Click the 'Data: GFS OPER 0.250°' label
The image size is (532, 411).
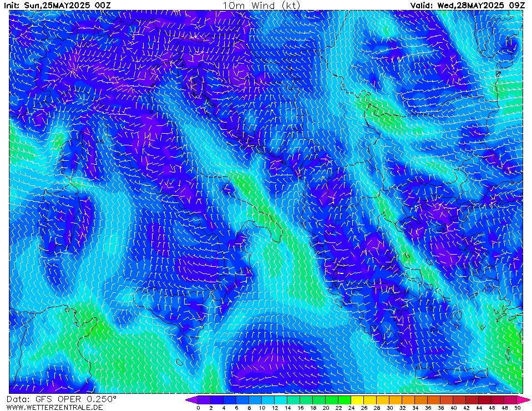coord(62,399)
